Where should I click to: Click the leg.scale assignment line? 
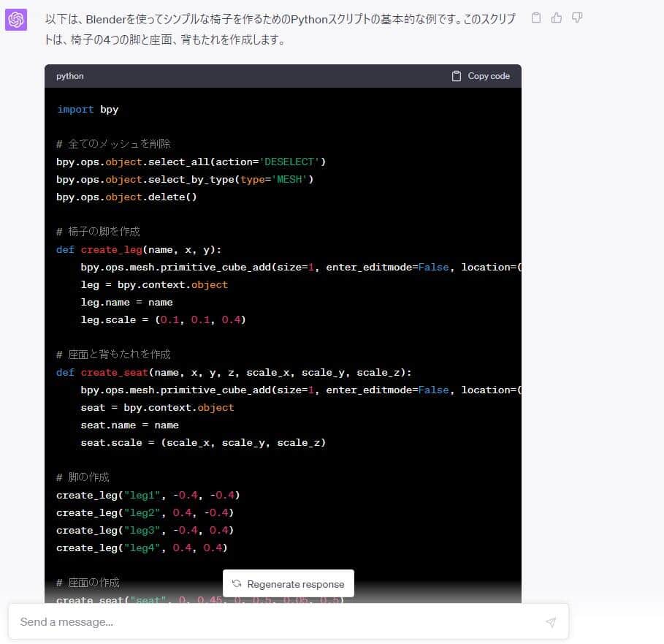(x=163, y=319)
